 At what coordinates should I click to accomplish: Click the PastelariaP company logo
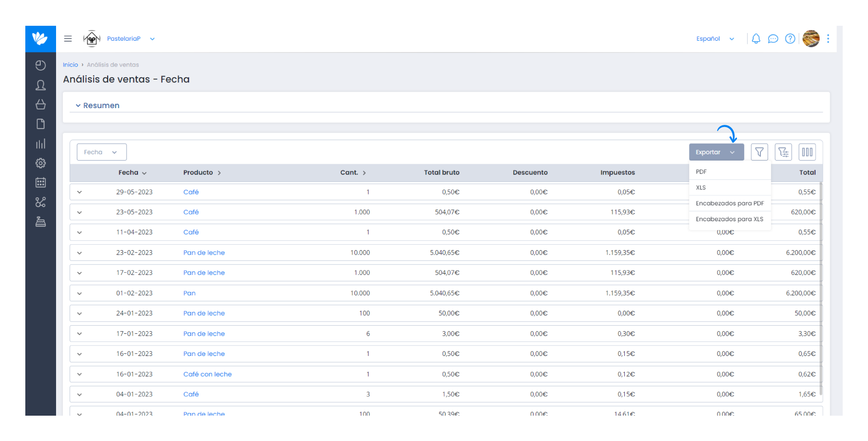click(x=92, y=38)
